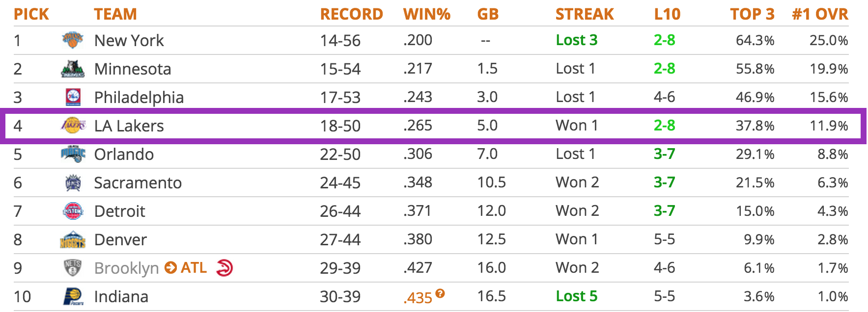Sort by the WIN% column header

[426, 14]
